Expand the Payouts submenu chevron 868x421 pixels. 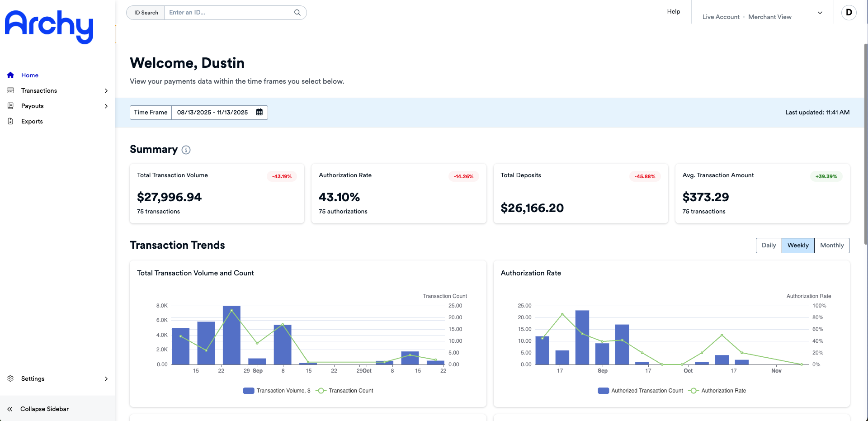(106, 106)
